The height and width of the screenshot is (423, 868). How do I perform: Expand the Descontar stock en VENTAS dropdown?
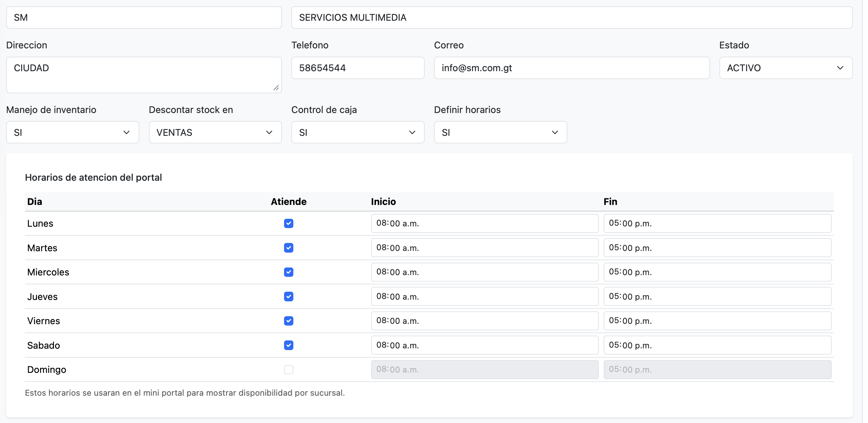215,132
